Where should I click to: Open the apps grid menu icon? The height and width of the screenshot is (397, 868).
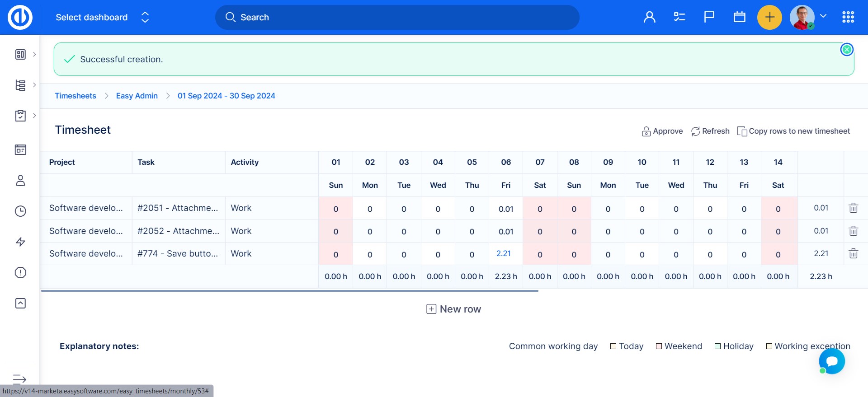coord(848,17)
